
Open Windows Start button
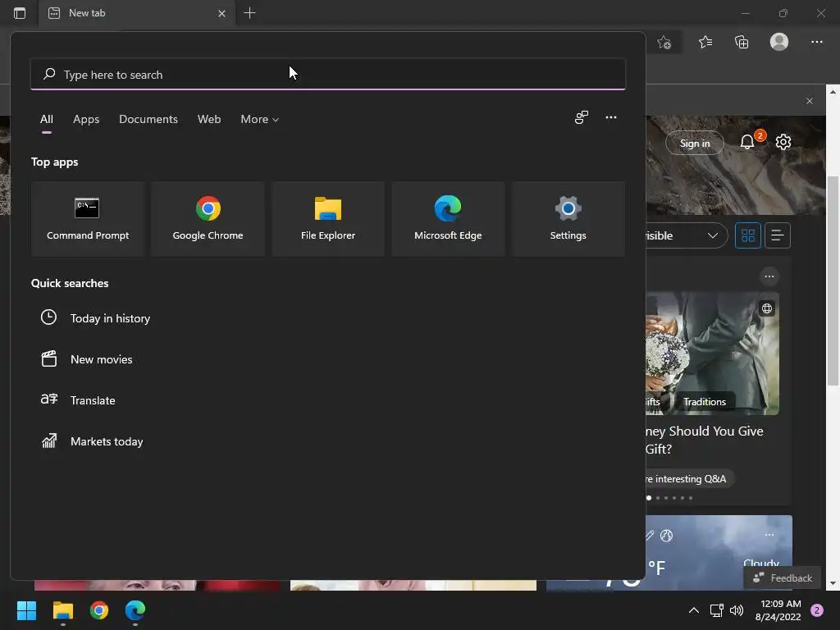pyautogui.click(x=26, y=610)
